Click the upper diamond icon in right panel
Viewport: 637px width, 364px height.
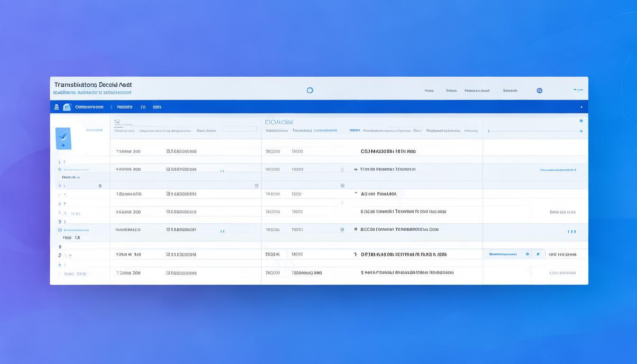click(x=581, y=121)
